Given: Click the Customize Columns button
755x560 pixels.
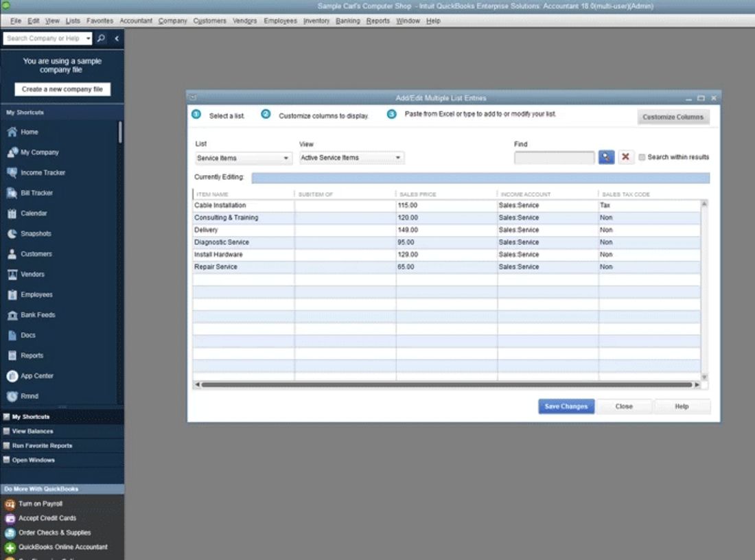Looking at the screenshot, I should (673, 117).
